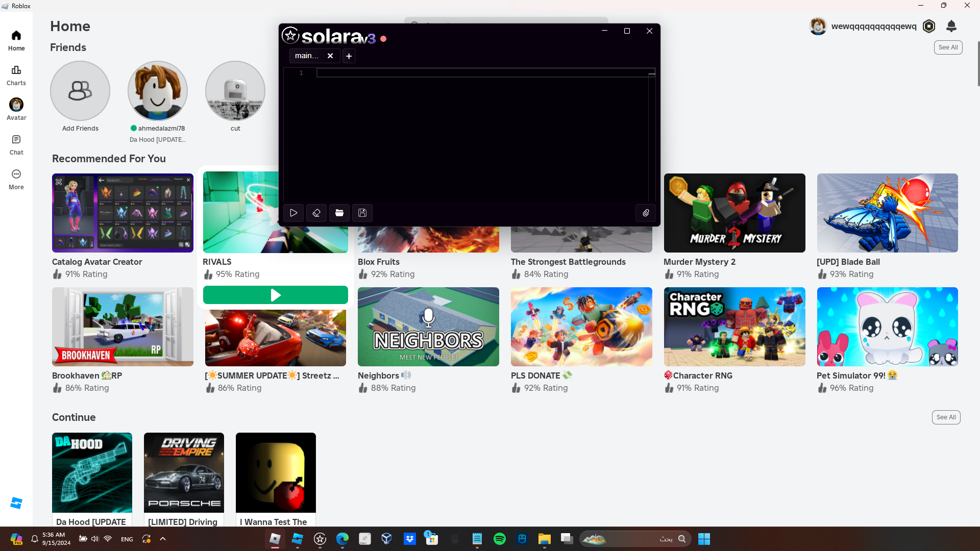Click the Robux icon in the header

point(929,26)
